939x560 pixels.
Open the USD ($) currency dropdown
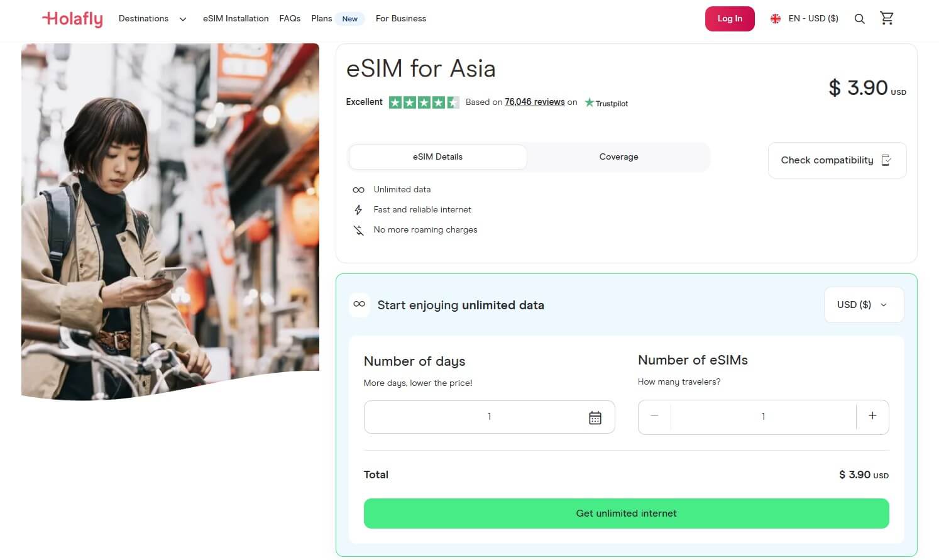point(864,305)
